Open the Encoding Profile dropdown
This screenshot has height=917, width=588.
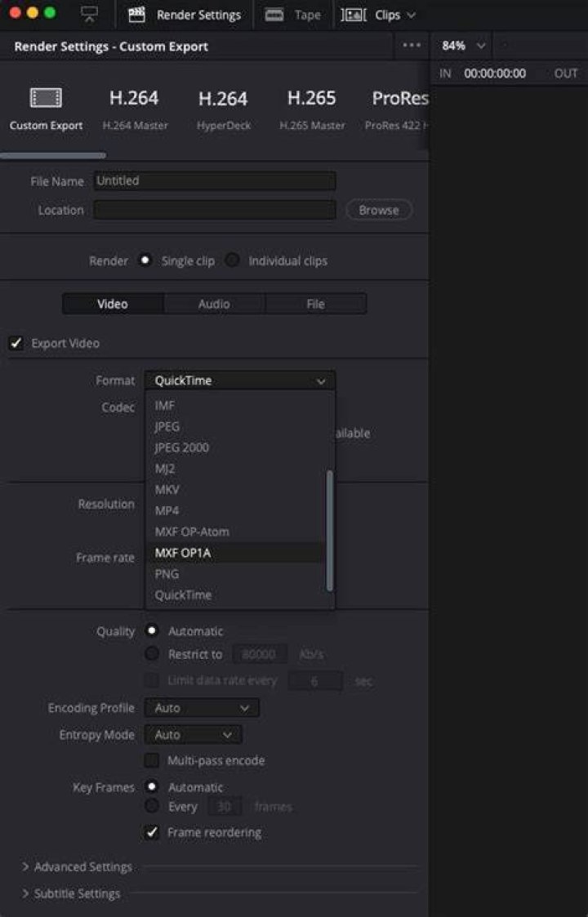(x=202, y=708)
